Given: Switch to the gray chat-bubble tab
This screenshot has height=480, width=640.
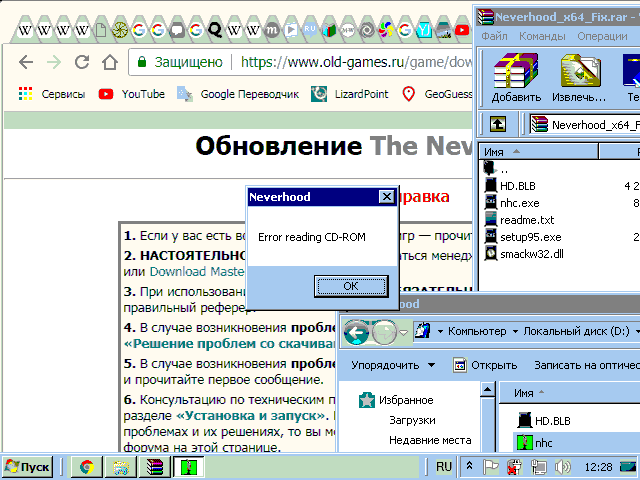Looking at the screenshot, I should 177,30.
